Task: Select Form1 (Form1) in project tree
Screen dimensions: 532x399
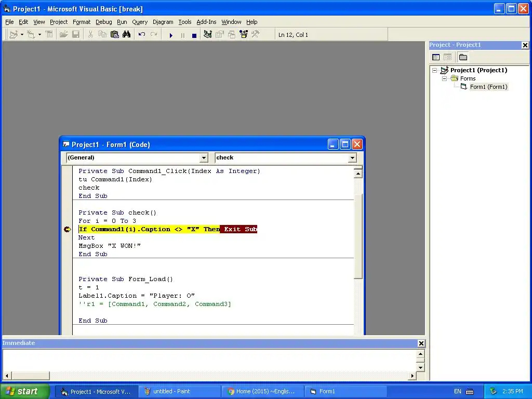Action: tap(488, 87)
